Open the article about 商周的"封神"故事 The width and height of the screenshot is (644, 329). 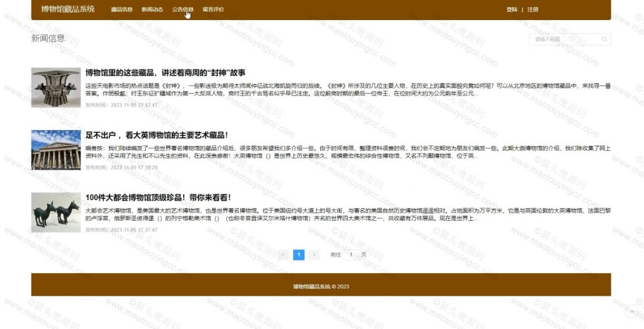click(x=165, y=73)
